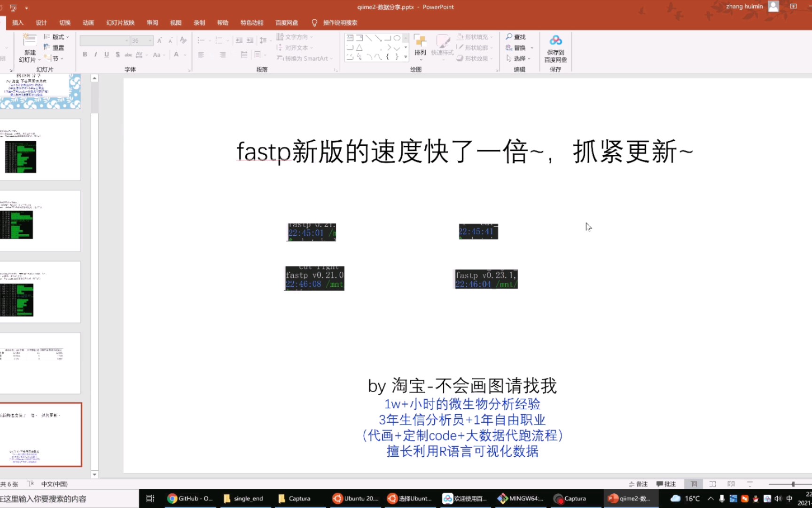Click the increase indent icon

pyautogui.click(x=250, y=40)
